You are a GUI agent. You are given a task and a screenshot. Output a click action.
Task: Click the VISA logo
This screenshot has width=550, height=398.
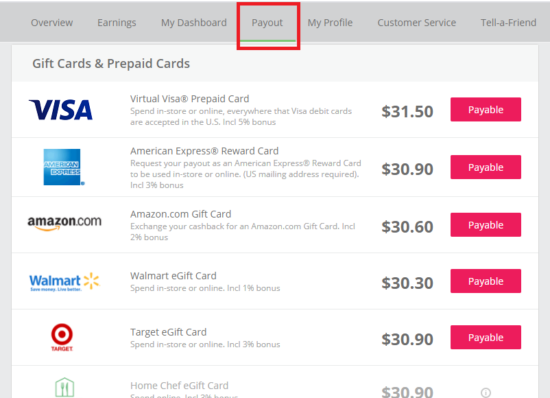coord(61,110)
